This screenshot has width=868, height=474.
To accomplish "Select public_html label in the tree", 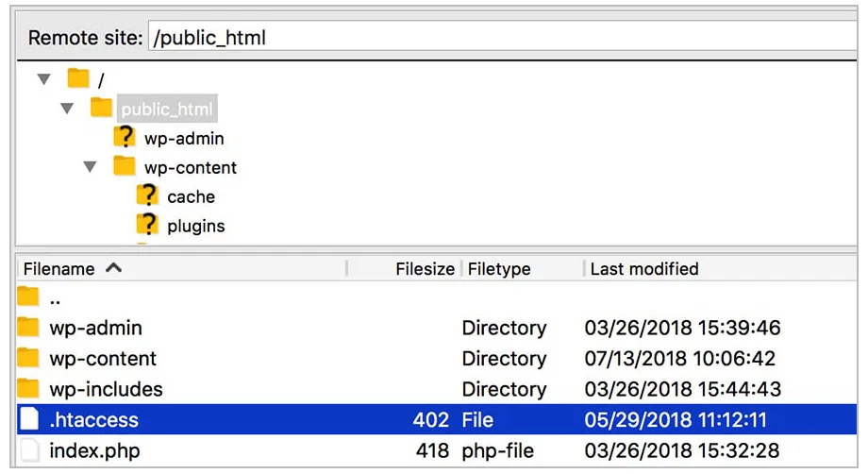I will pos(167,110).
